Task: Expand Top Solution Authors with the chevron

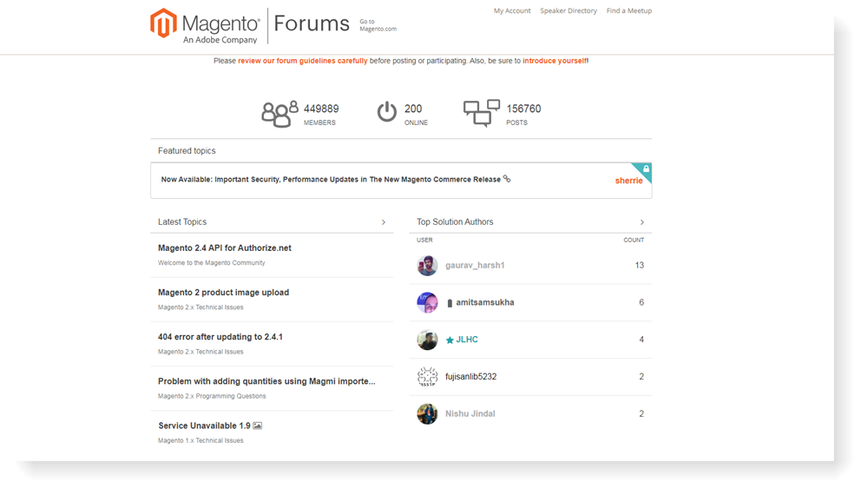Action: pyautogui.click(x=642, y=222)
